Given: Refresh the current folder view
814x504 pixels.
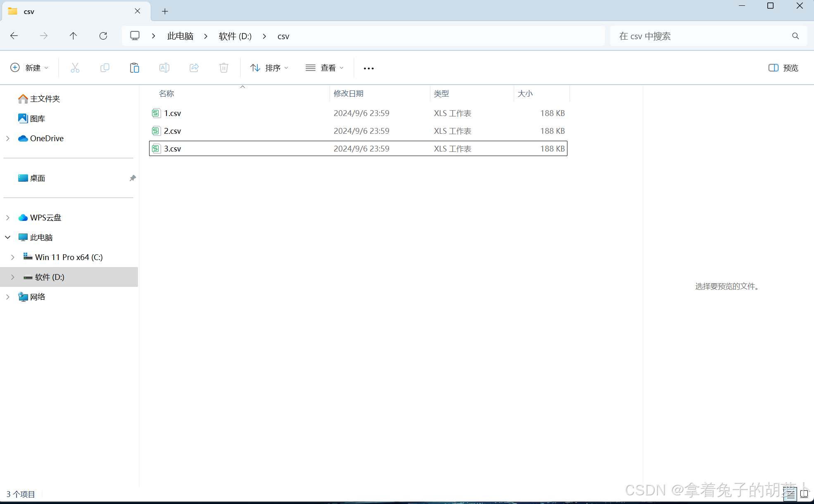Looking at the screenshot, I should pyautogui.click(x=103, y=36).
